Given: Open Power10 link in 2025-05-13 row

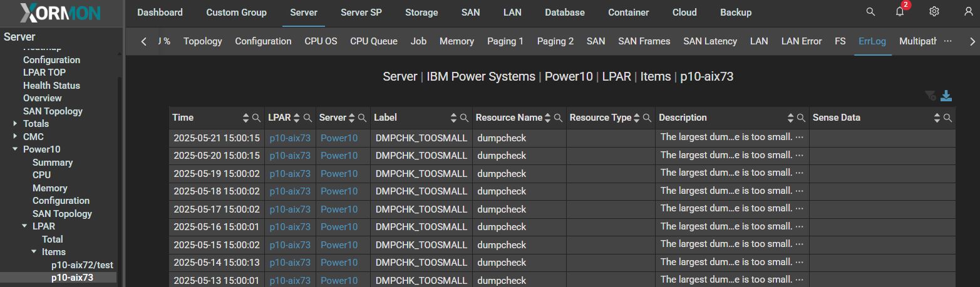Looking at the screenshot, I should click(339, 280).
